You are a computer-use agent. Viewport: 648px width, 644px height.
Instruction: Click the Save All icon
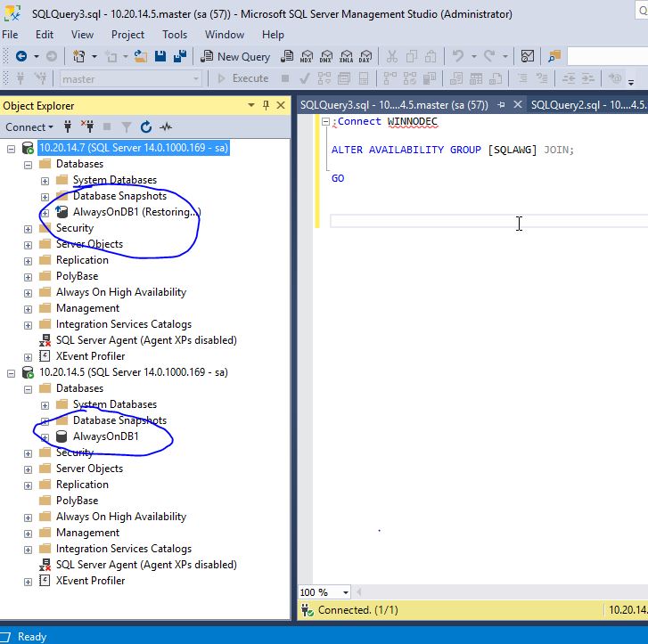tap(180, 56)
